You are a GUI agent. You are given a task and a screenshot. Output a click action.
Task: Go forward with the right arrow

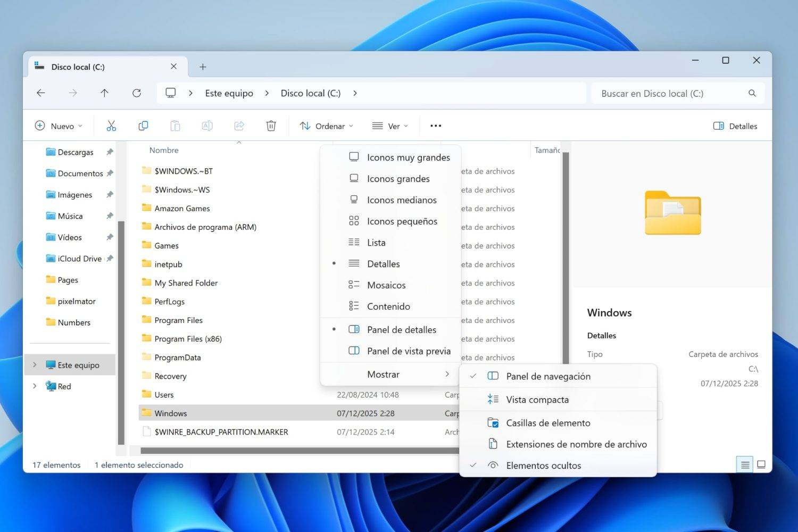point(73,93)
